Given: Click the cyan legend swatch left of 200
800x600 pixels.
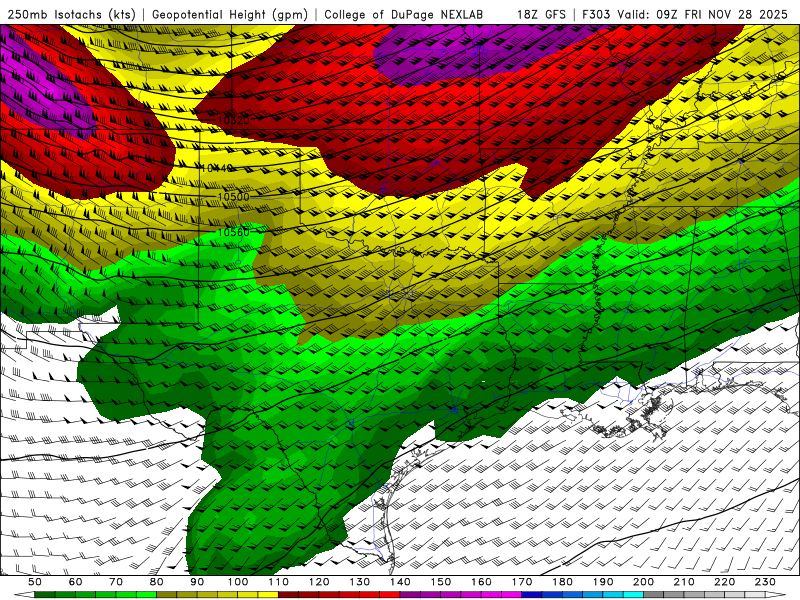Looking at the screenshot, I should (x=634, y=595).
